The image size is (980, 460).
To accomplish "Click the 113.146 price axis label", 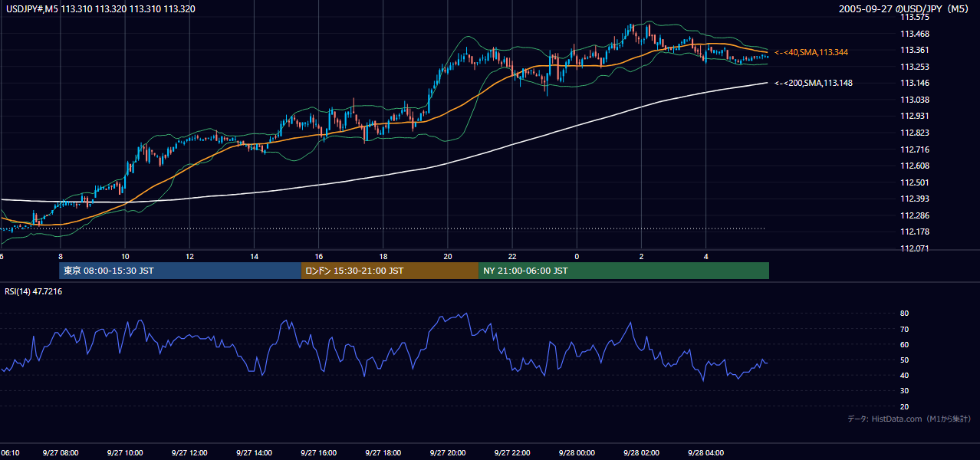I will coord(915,83).
